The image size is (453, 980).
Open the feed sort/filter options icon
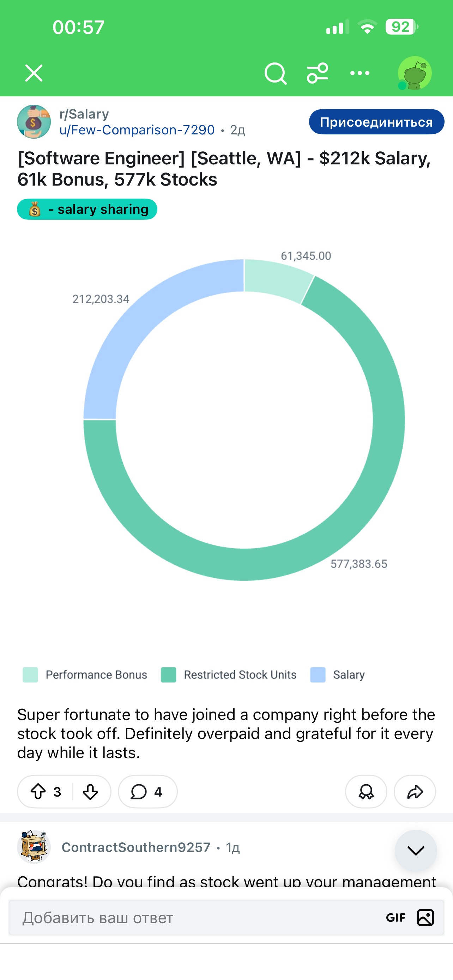317,73
